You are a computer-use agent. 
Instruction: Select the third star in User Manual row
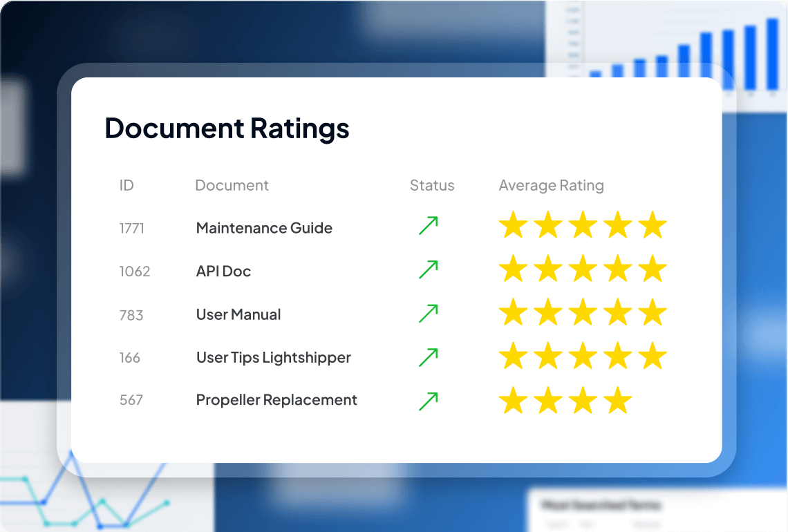tap(583, 314)
